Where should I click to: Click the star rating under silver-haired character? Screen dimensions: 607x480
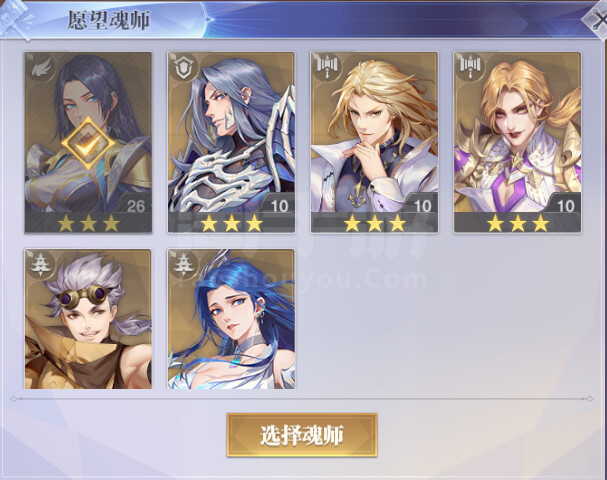click(231, 224)
